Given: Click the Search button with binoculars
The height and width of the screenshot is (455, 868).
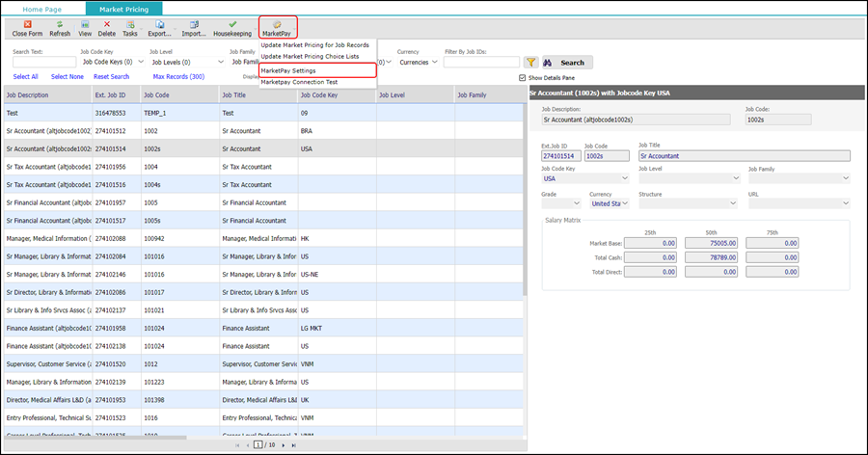Looking at the screenshot, I should [x=567, y=63].
